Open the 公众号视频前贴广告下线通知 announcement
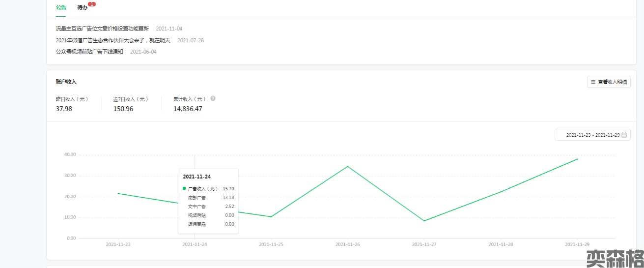This screenshot has width=644, height=268. (89, 52)
